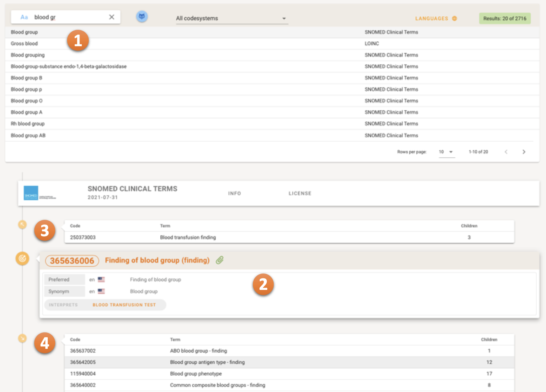
Task: Click the Blood Transfusion Test relationship link
Action: tap(124, 305)
